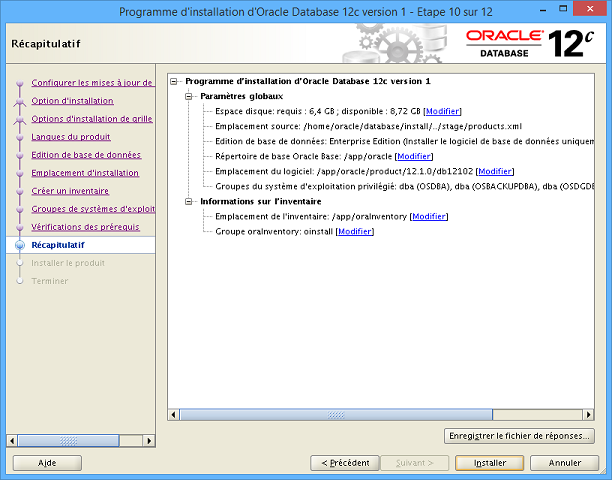Screen dimensions: 612x480
Task: Collapse the Programme d'installation root tree node
Action: pos(174,82)
